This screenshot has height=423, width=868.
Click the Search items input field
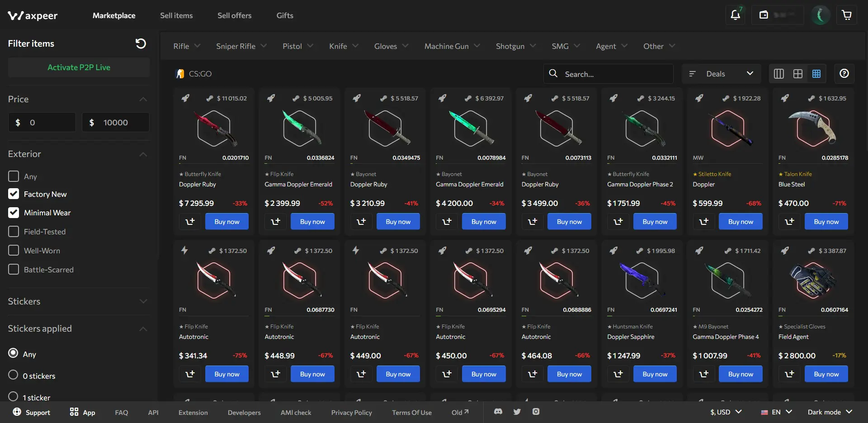(608, 74)
